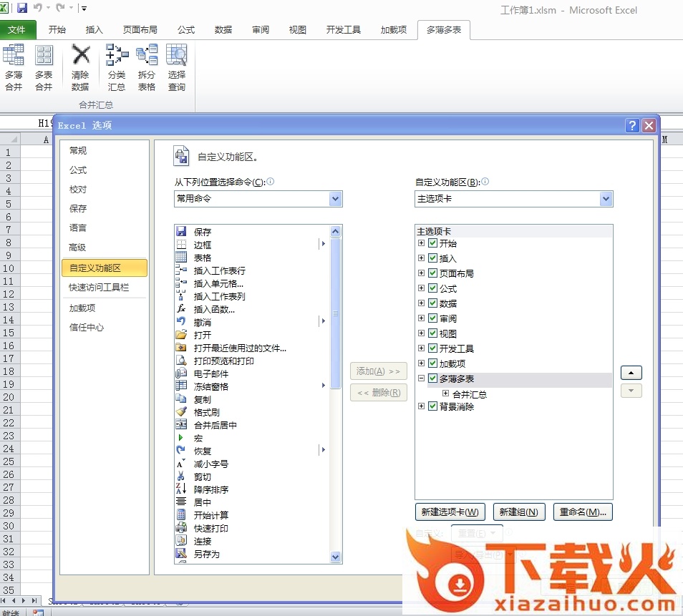683x616 pixels.
Task: Click the 多表合并 ribbon icon
Action: 44,56
